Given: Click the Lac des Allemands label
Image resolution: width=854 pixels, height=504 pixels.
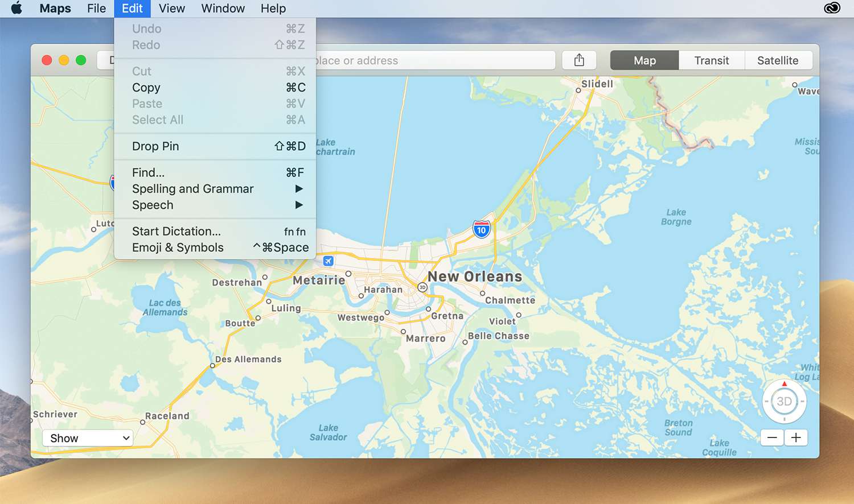Looking at the screenshot, I should tap(165, 308).
